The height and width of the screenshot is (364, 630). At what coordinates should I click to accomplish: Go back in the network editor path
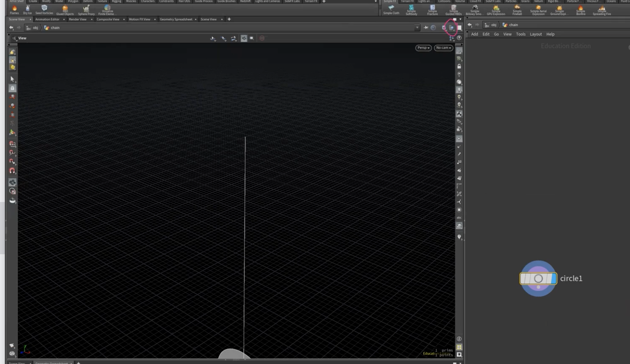[x=470, y=25]
